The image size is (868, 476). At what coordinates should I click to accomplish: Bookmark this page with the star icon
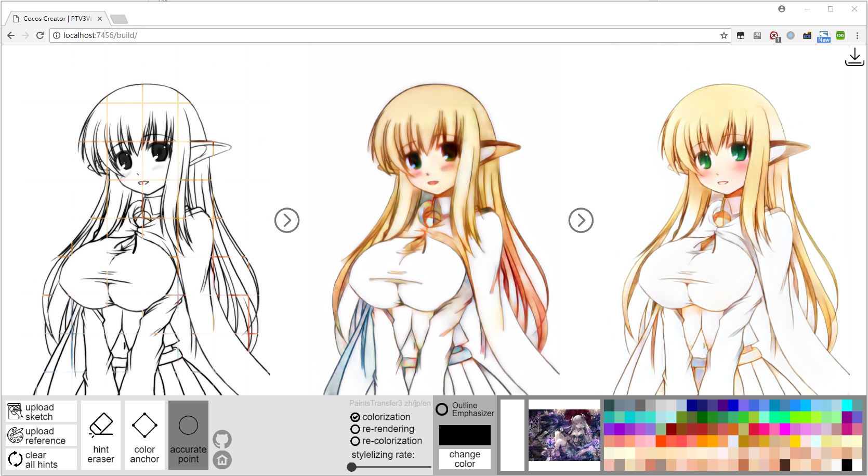(724, 35)
